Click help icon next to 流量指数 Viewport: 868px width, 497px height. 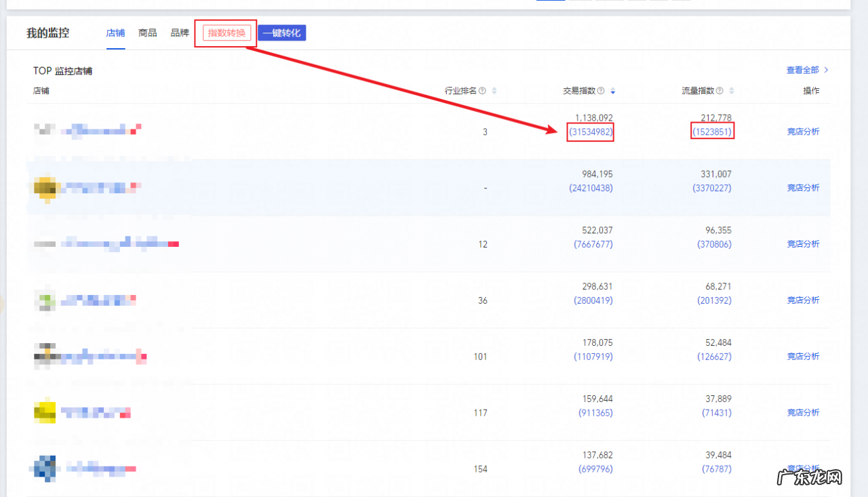[719, 91]
